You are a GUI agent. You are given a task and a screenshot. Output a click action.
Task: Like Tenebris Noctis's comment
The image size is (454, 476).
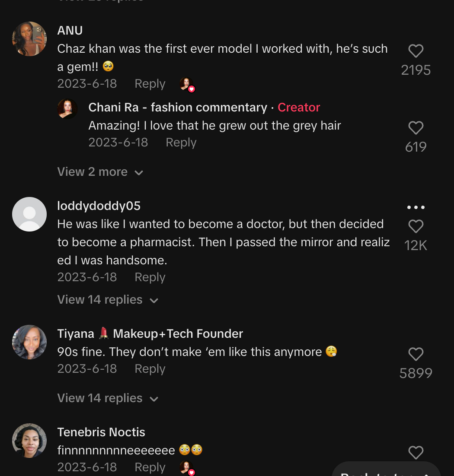pos(416,453)
